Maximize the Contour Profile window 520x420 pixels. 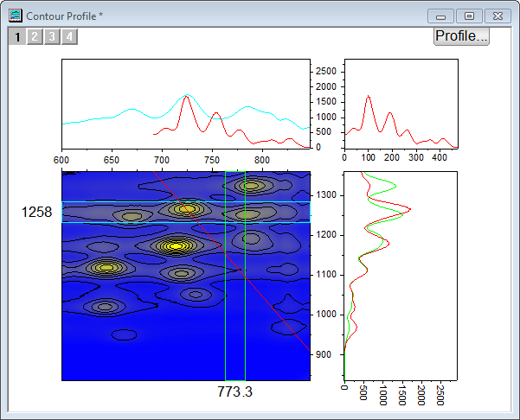(x=469, y=16)
